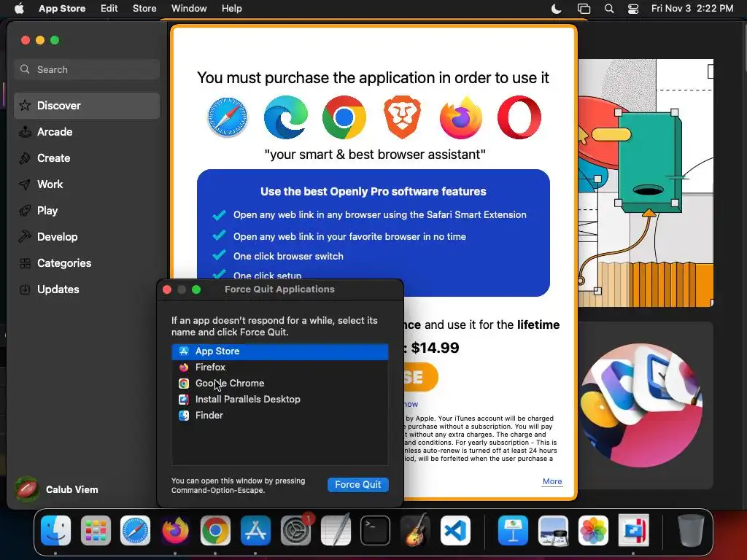
Task: Select App Store in Force Quit list
Action: pyautogui.click(x=280, y=351)
